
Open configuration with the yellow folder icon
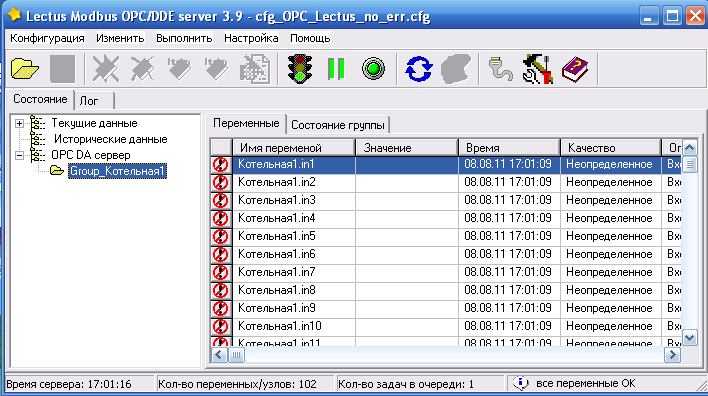25,69
